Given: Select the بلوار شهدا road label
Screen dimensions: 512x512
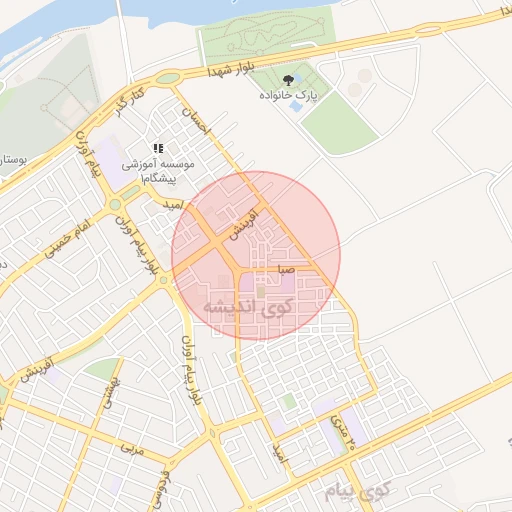Looking at the screenshot, I should 231,69.
